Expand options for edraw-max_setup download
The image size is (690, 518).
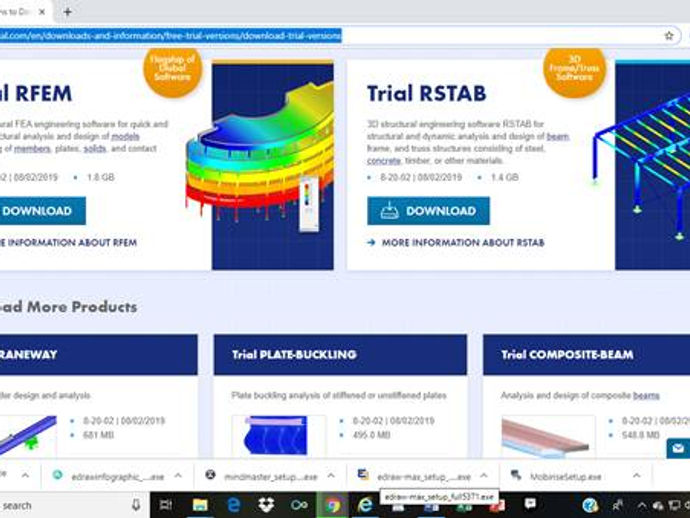484,475
